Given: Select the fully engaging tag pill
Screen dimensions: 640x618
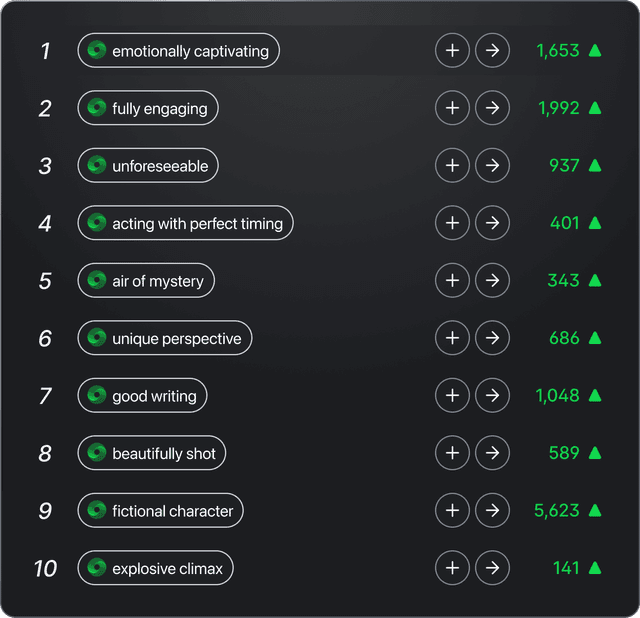Looking at the screenshot, I should (x=148, y=108).
